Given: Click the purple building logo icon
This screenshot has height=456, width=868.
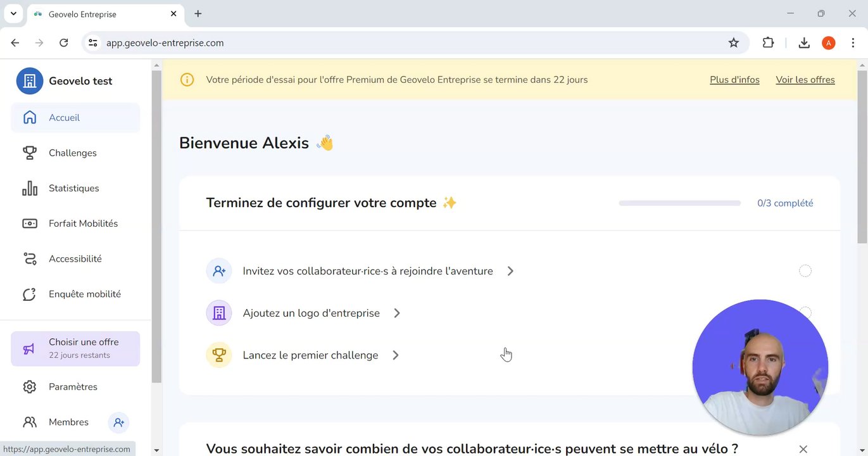Looking at the screenshot, I should point(219,313).
